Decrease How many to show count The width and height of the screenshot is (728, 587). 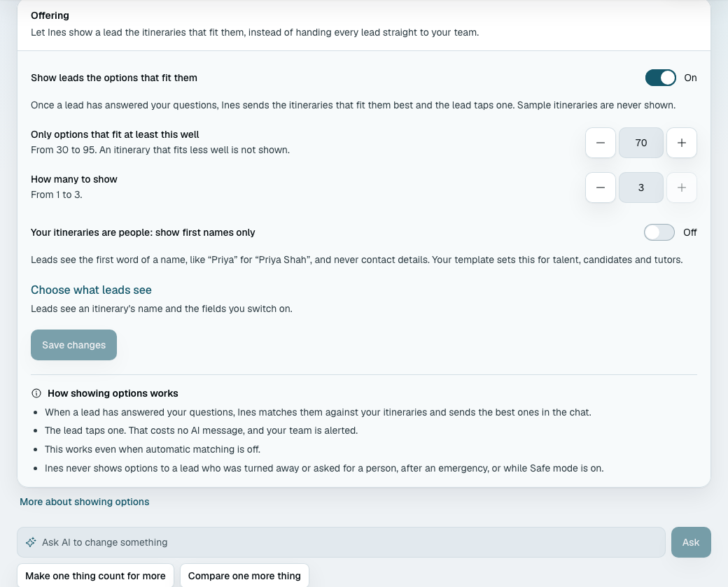(x=601, y=188)
